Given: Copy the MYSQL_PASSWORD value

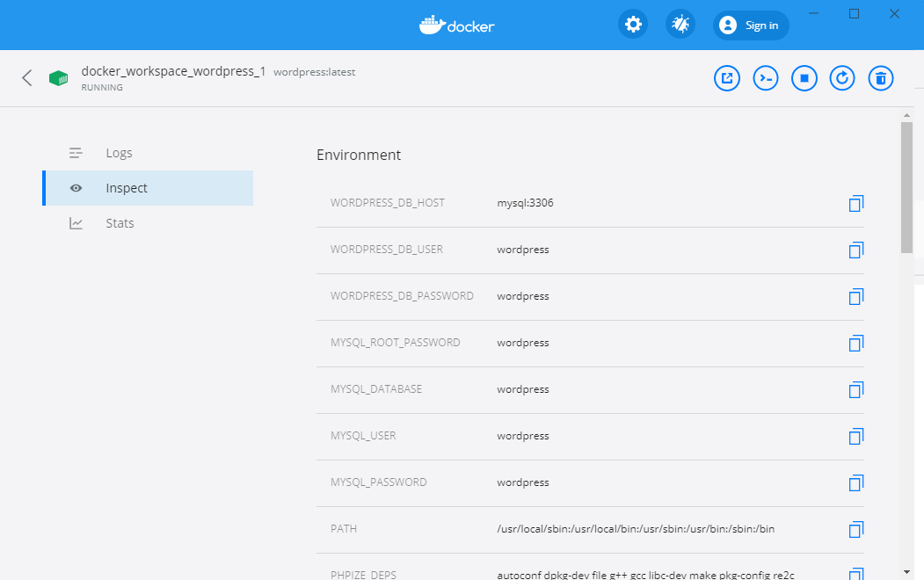Looking at the screenshot, I should (x=856, y=482).
